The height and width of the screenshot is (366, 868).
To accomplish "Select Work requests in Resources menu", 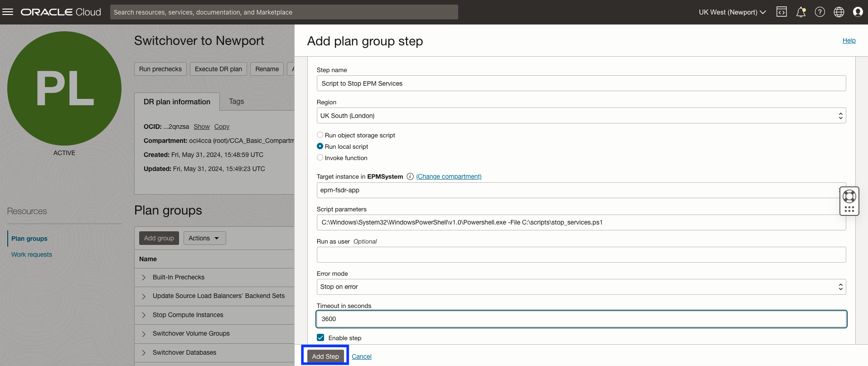I will (x=32, y=254).
